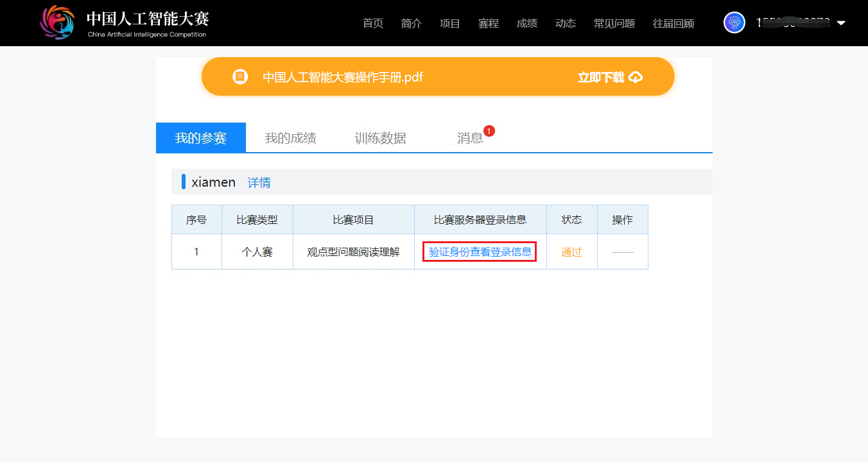Click the PDF document icon in the banner

(x=240, y=77)
